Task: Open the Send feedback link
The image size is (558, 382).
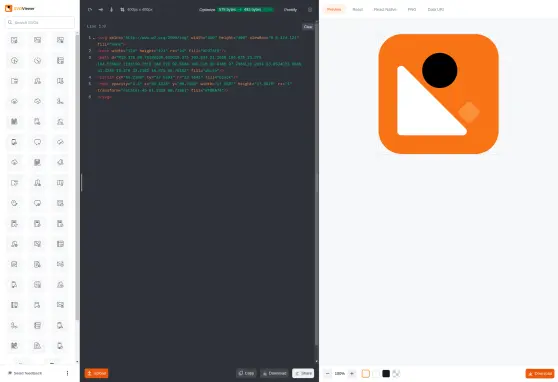Action: (25, 373)
